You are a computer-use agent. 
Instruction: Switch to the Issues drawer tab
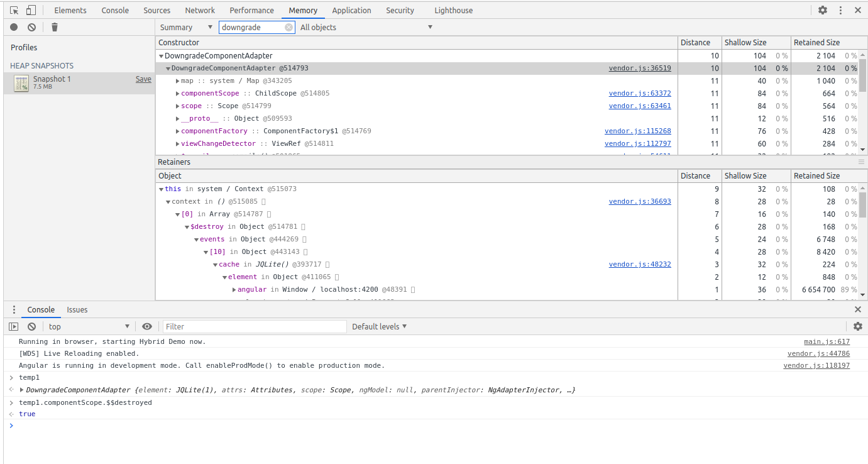click(77, 309)
